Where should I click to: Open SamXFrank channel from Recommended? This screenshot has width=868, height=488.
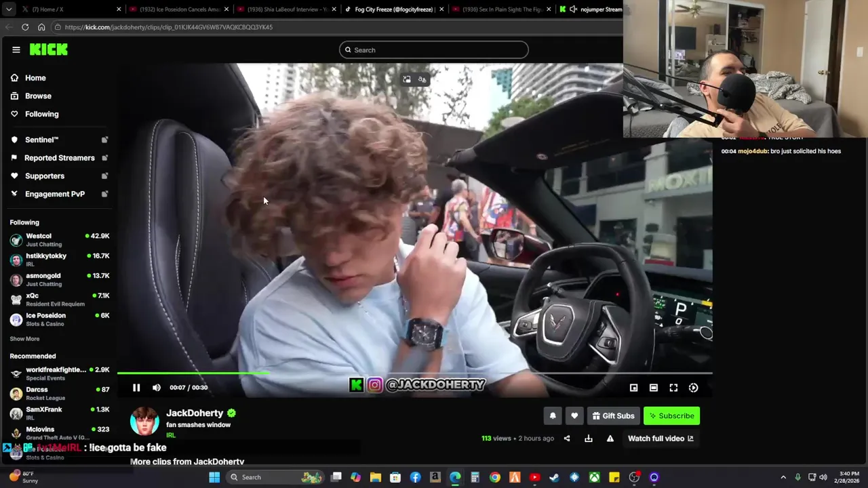coord(59,413)
